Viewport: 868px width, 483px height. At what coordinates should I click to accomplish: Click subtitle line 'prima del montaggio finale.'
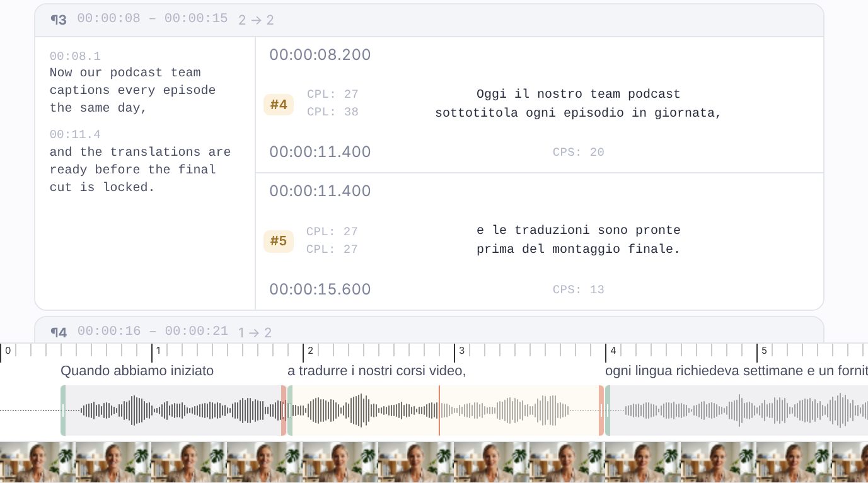coord(579,249)
